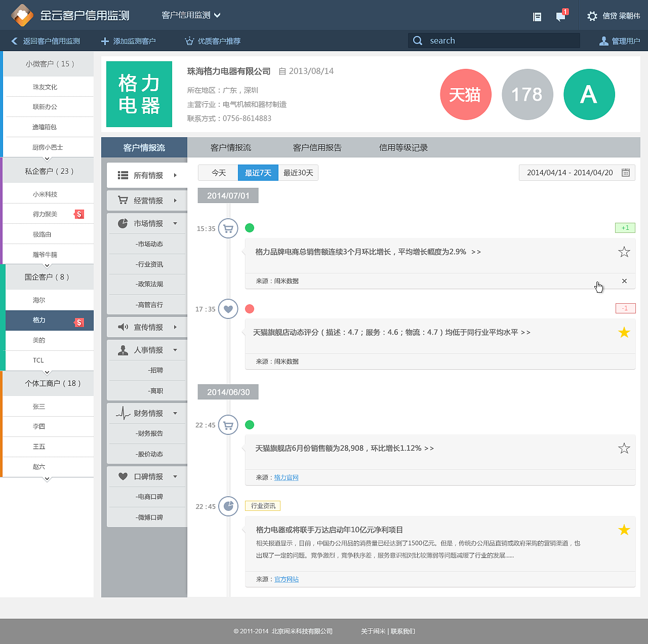Image resolution: width=648 pixels, height=644 pixels.
Task: Click heart timeline icon at 17:35
Action: [x=228, y=309]
